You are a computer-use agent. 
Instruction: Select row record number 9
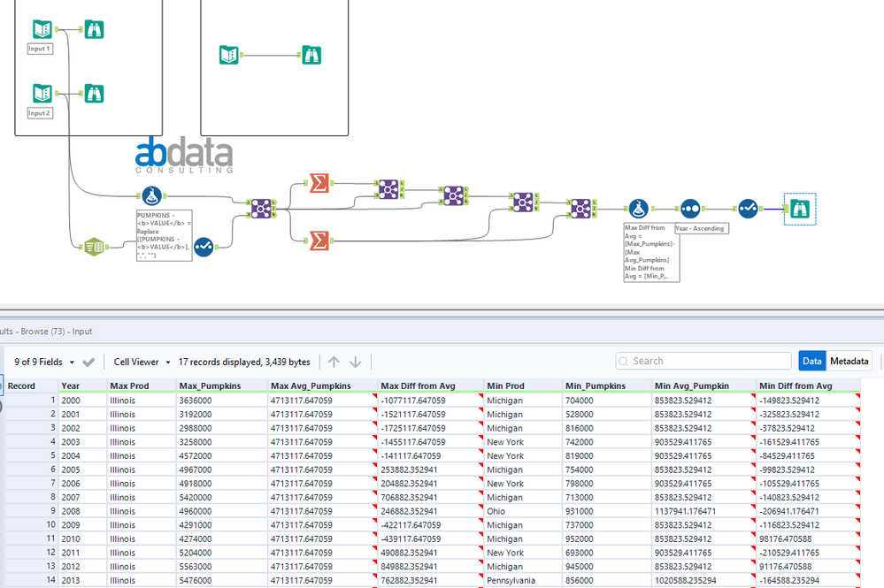point(31,511)
